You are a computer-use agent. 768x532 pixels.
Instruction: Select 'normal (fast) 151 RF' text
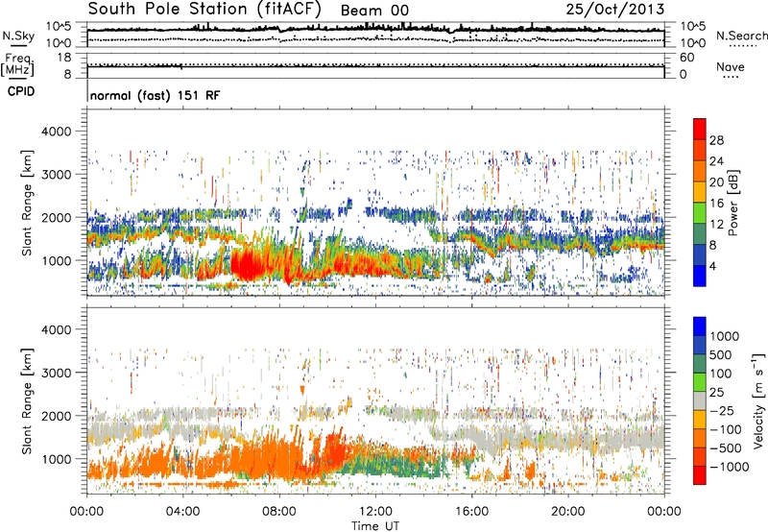(x=155, y=95)
